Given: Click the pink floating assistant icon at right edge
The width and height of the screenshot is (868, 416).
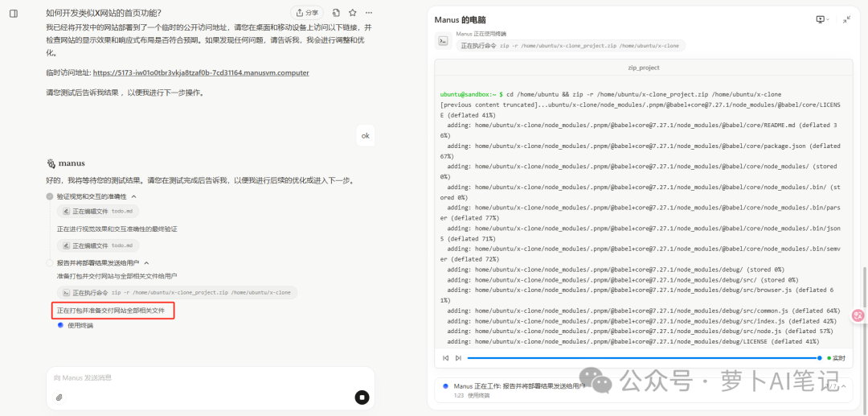Looking at the screenshot, I should (x=858, y=315).
